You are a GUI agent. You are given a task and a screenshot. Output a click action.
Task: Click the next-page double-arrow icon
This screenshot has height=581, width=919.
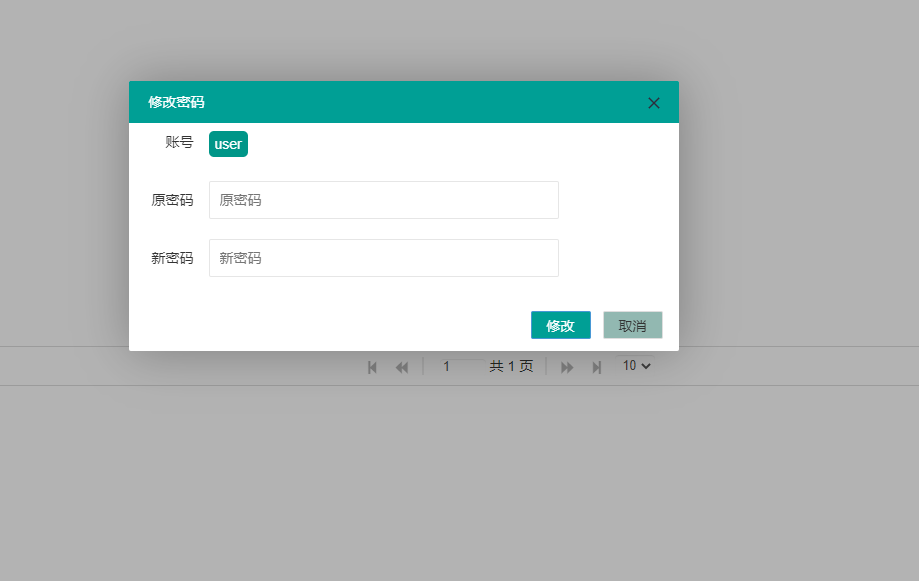pos(566,367)
